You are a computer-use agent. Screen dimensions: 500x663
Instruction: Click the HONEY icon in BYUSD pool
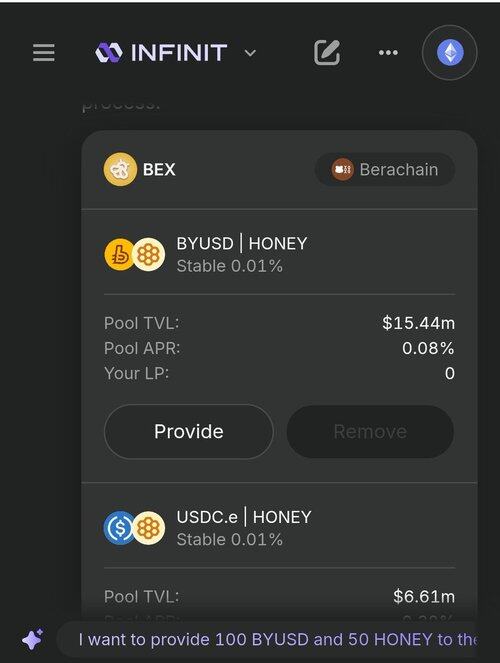148,254
